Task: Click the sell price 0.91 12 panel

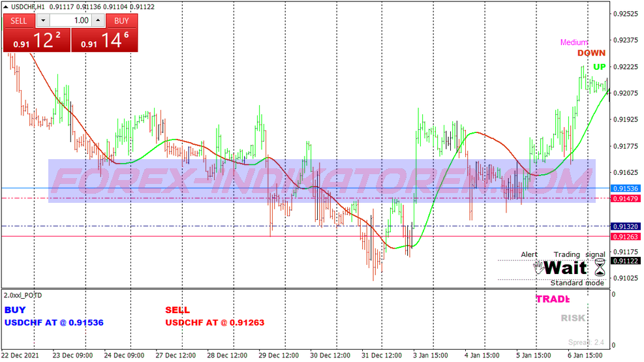Action: click(x=37, y=40)
